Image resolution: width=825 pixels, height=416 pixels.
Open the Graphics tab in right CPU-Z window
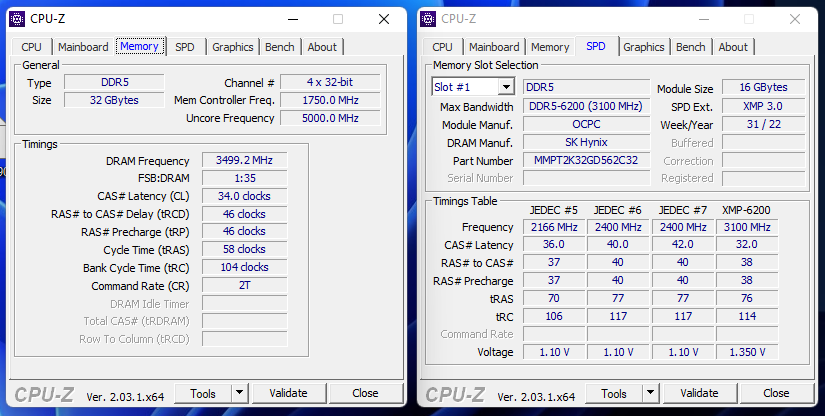coord(644,47)
